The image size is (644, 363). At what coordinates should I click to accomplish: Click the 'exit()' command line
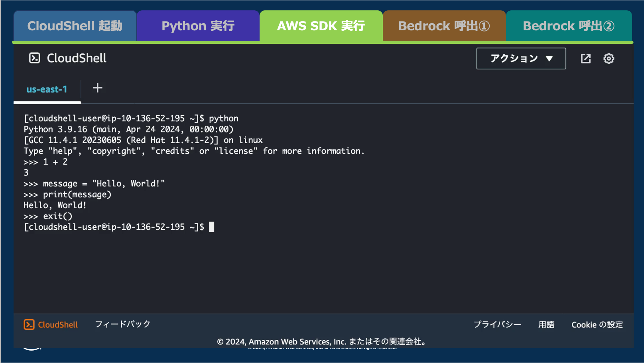point(48,216)
